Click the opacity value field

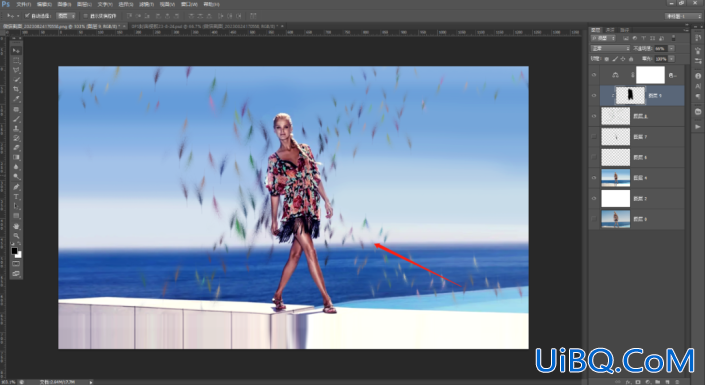[660, 49]
